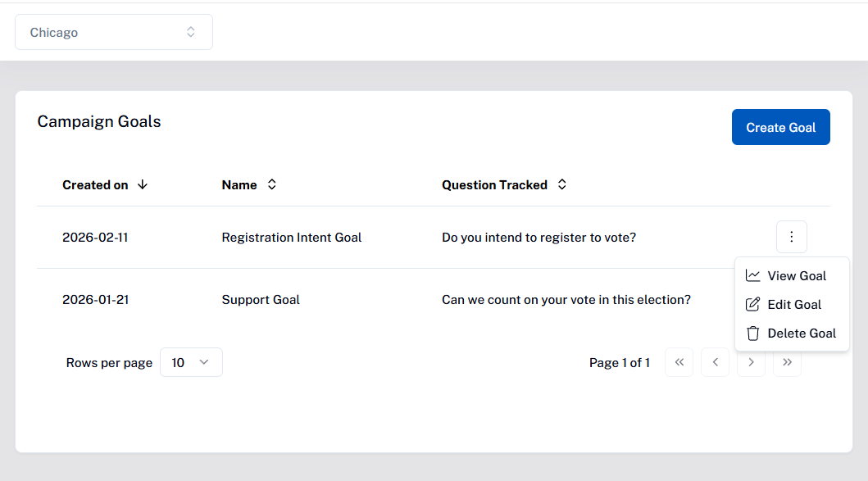The image size is (868, 481).
Task: Click the pencil icon beside Edit Goal
Action: pos(752,305)
